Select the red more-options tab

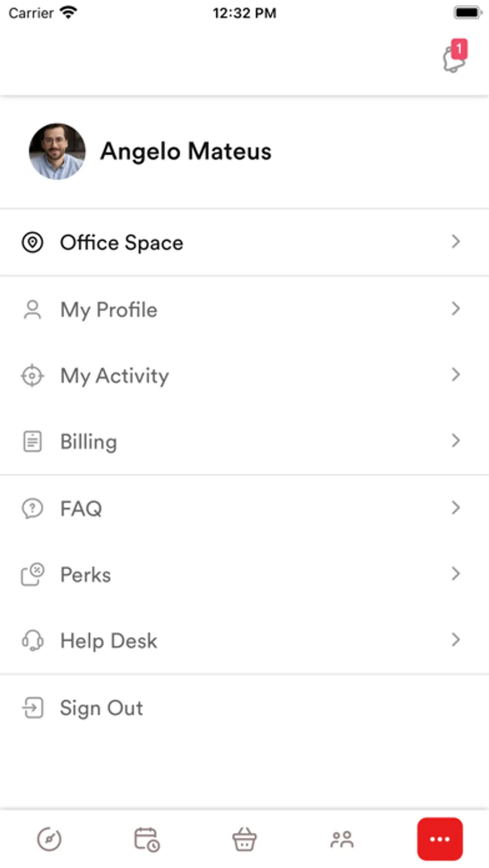click(440, 839)
